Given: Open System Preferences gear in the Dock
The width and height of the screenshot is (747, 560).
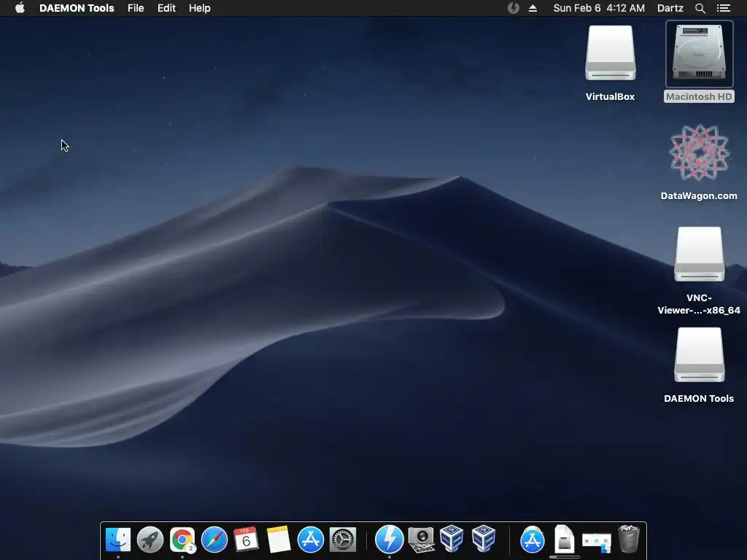Looking at the screenshot, I should pos(343,540).
